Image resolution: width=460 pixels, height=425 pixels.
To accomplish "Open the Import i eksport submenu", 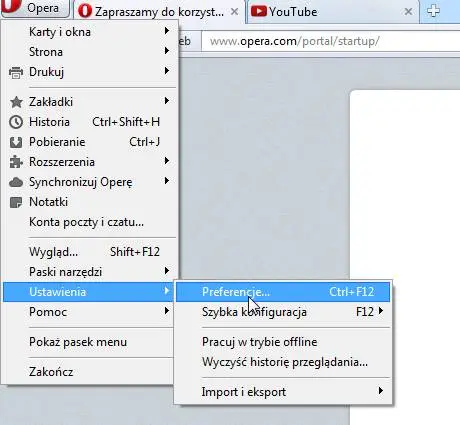I will [283, 392].
